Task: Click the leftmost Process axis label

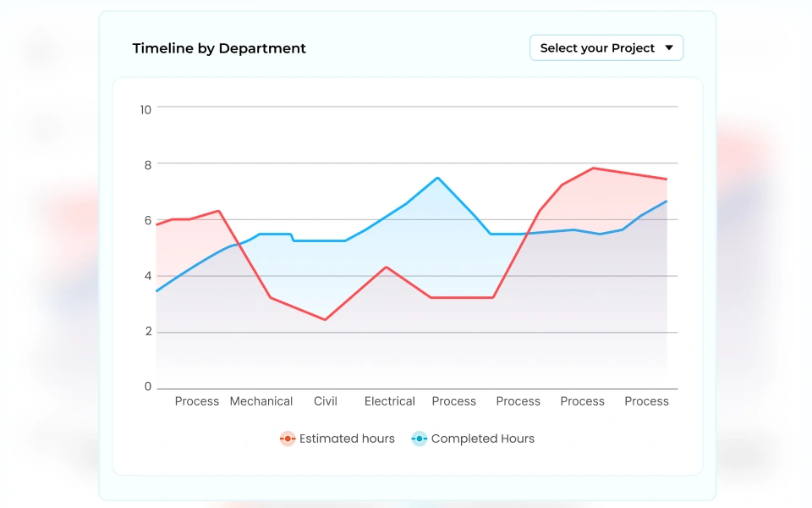Action: 197,401
